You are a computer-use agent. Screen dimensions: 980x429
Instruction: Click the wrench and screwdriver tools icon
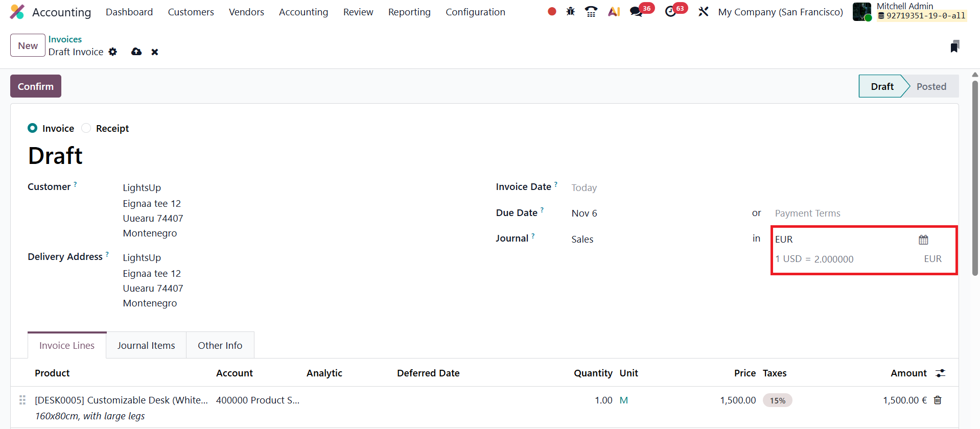(703, 11)
